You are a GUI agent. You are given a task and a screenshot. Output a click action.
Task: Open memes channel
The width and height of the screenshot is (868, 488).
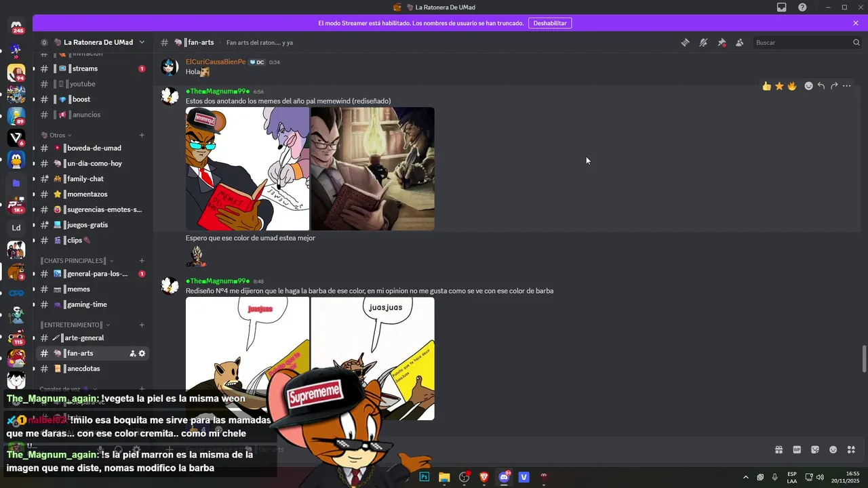tap(92, 289)
